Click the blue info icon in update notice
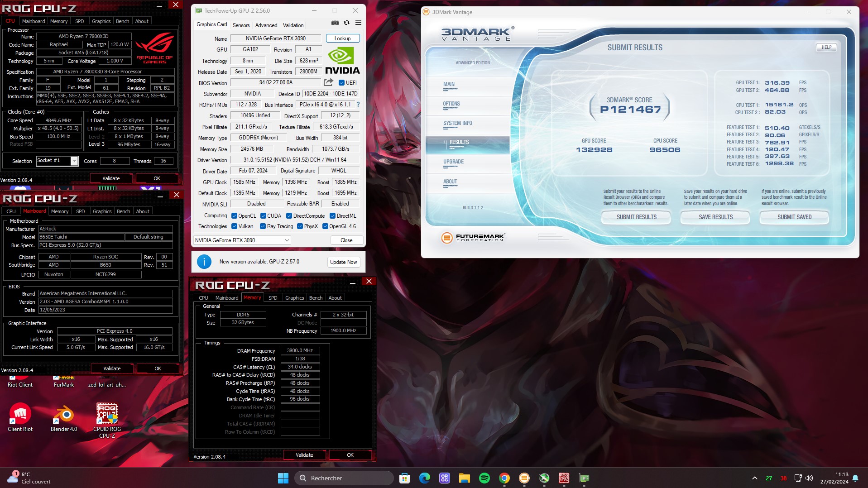The width and height of the screenshot is (868, 488). [204, 262]
